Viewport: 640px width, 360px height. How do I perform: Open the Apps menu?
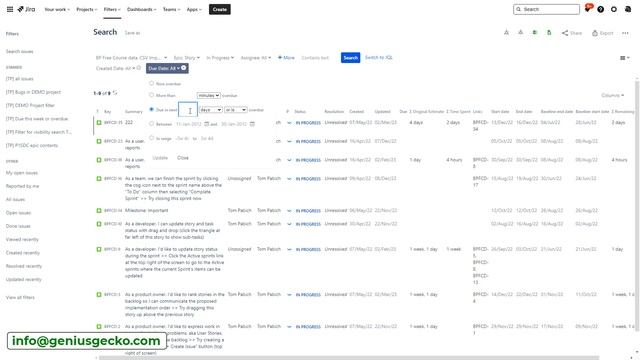click(x=194, y=9)
